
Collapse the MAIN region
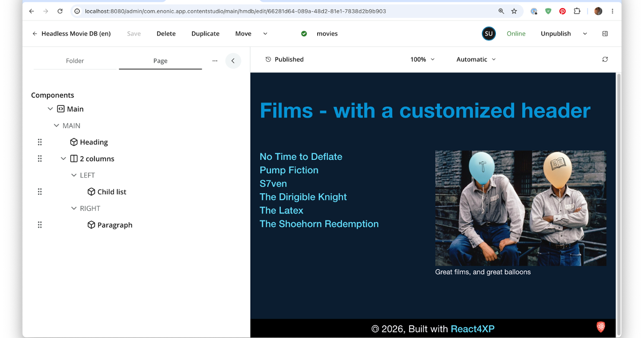pos(56,126)
